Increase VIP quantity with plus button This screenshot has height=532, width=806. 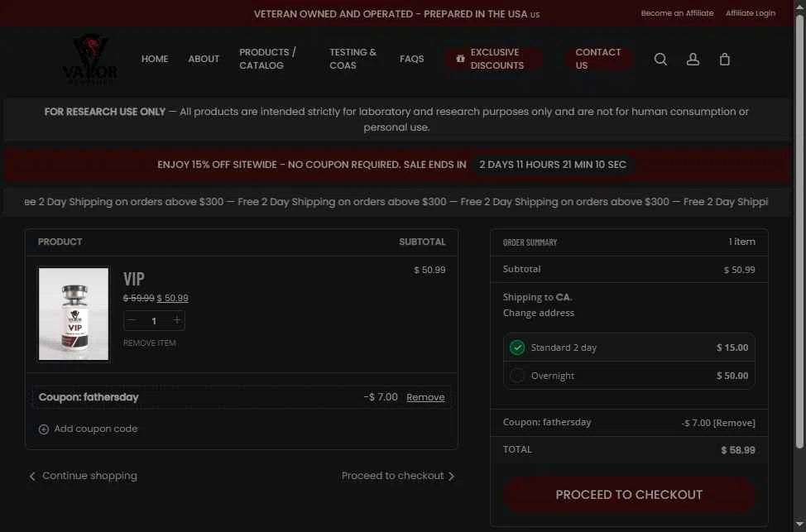[176, 320]
